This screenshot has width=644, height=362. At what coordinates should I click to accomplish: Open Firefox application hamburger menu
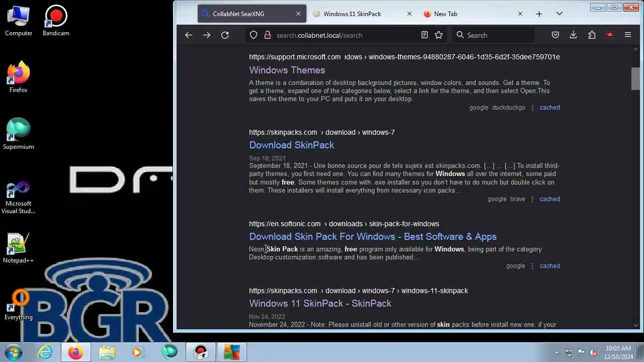pyautogui.click(x=628, y=35)
